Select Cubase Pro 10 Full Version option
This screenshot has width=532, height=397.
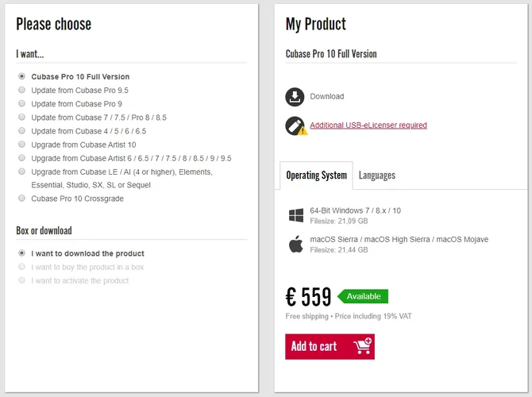coord(21,77)
